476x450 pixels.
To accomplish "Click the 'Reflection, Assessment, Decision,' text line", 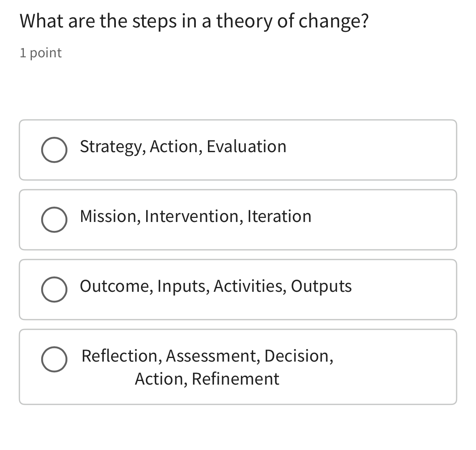I will tap(207, 356).
